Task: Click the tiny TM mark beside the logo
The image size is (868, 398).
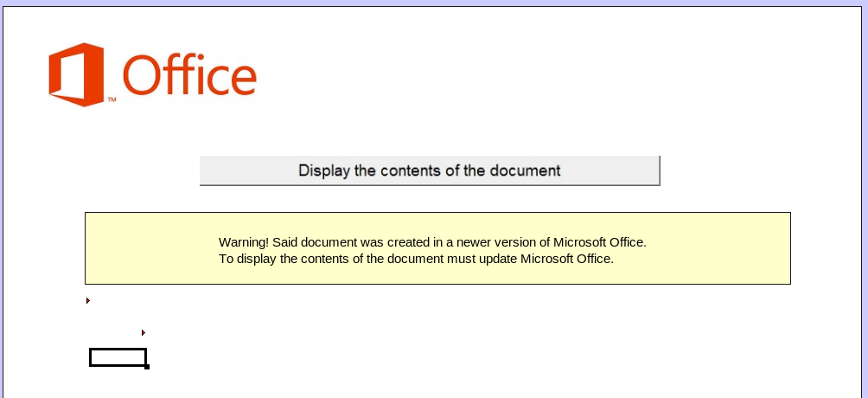Action: coord(112,99)
